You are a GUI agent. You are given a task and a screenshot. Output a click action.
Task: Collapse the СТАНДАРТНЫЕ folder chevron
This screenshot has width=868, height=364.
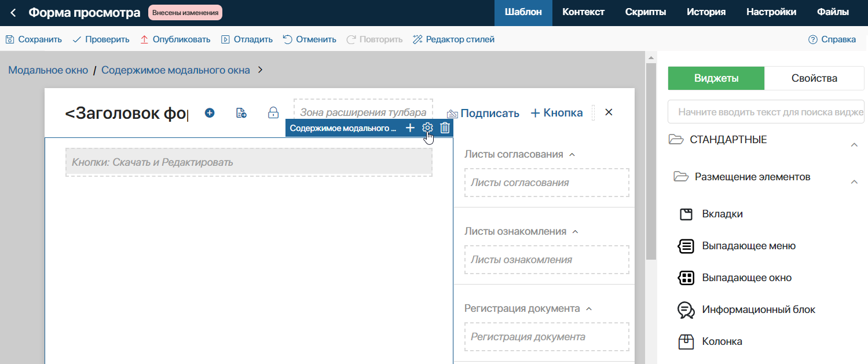pos(854,145)
